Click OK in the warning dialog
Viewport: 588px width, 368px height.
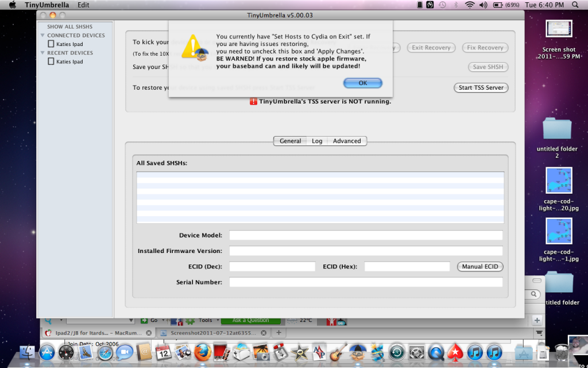(x=363, y=83)
